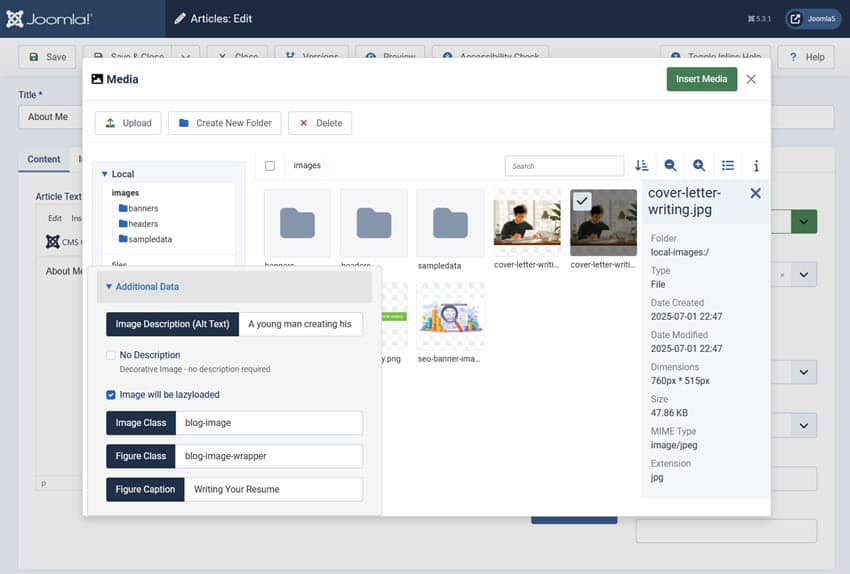Enable the No Description checkbox

pyautogui.click(x=111, y=355)
